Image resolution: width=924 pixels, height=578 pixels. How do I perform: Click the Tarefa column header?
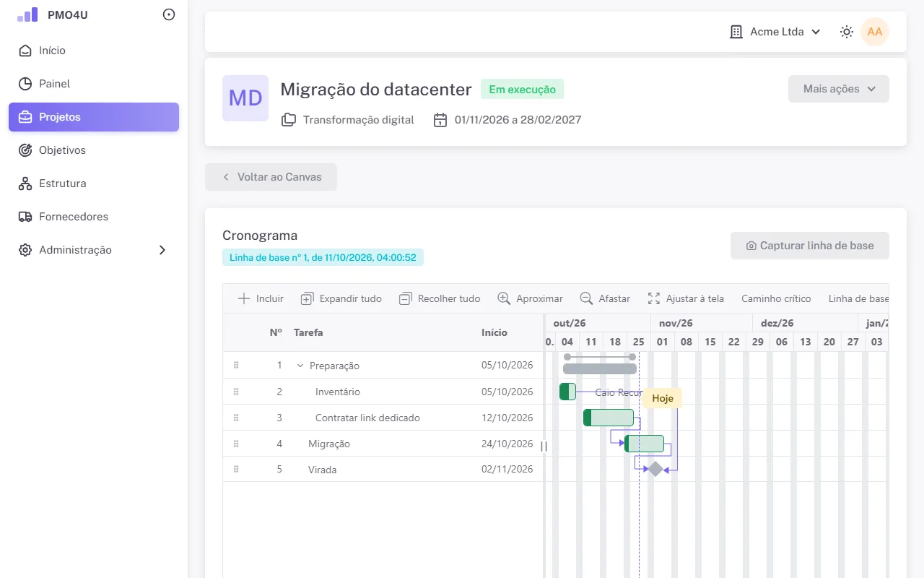pos(308,332)
